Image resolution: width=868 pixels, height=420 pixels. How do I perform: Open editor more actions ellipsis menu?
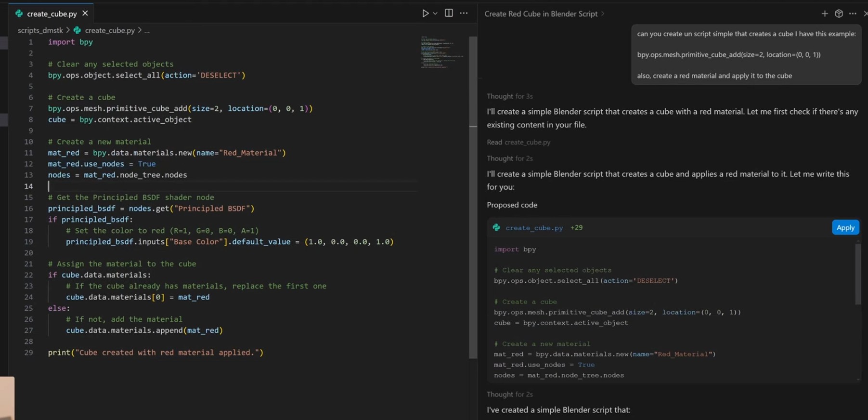coord(464,13)
